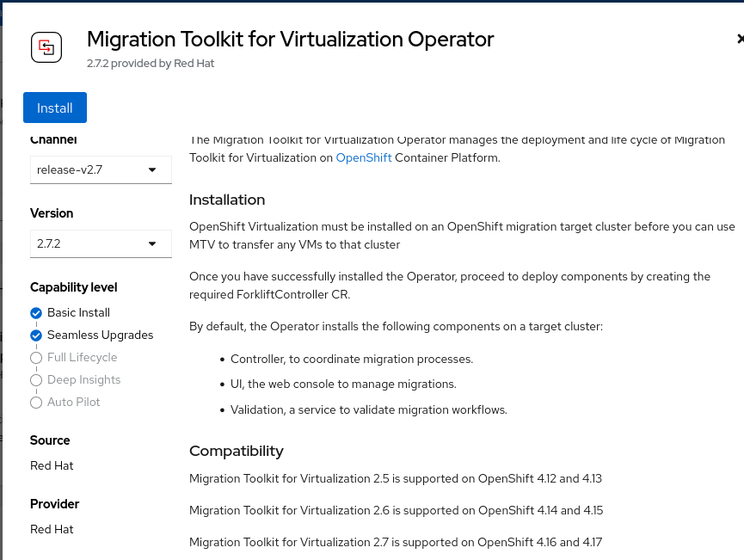Open the OpenShift hyperlink
This screenshot has width=744, height=560.
tap(364, 157)
